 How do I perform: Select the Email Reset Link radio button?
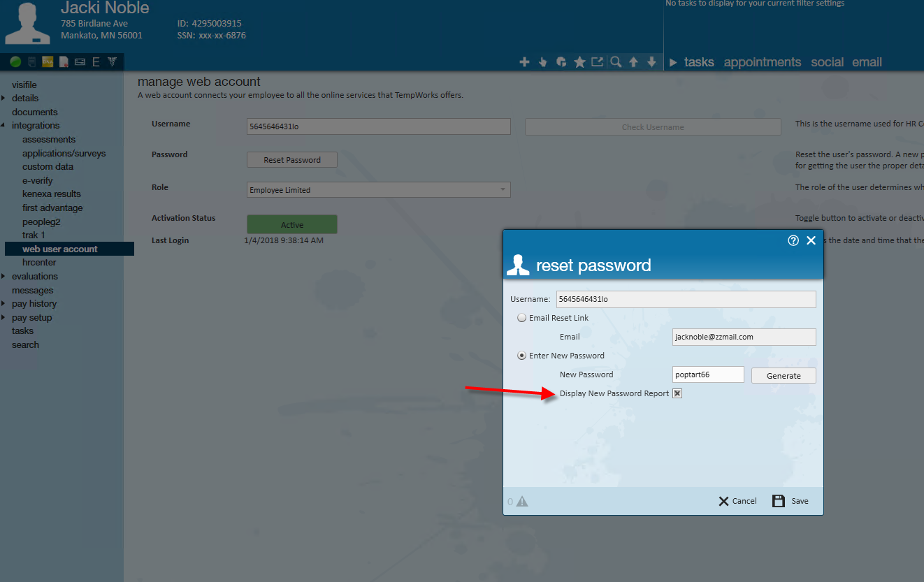[521, 318]
